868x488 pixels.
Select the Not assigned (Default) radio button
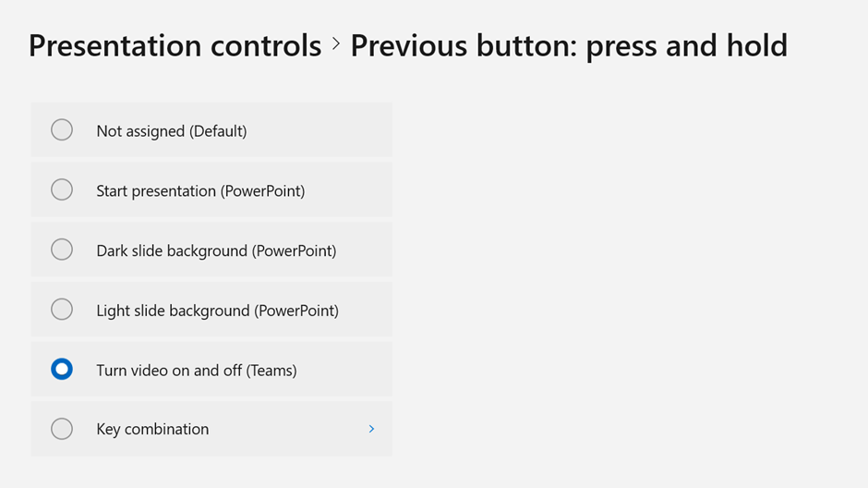tap(62, 130)
